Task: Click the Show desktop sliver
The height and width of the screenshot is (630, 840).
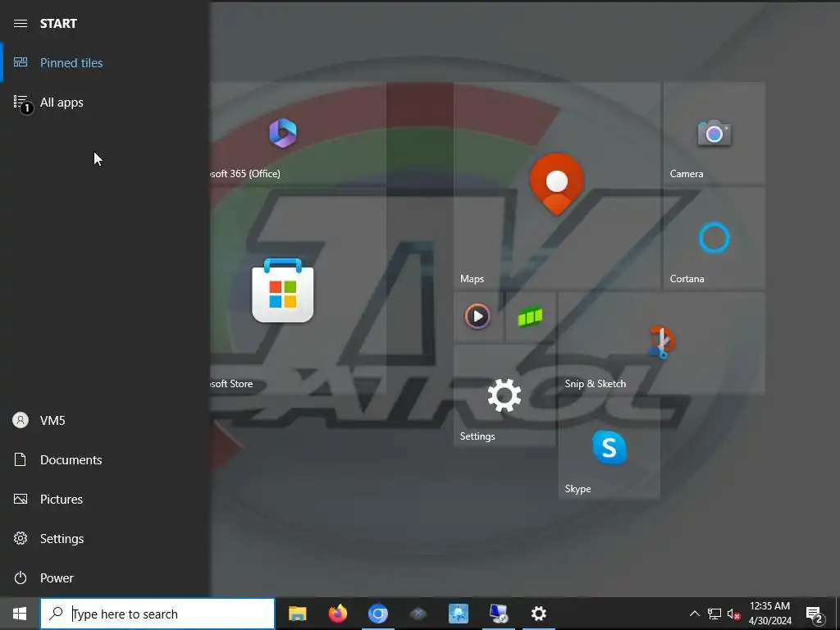Action: tap(837, 614)
